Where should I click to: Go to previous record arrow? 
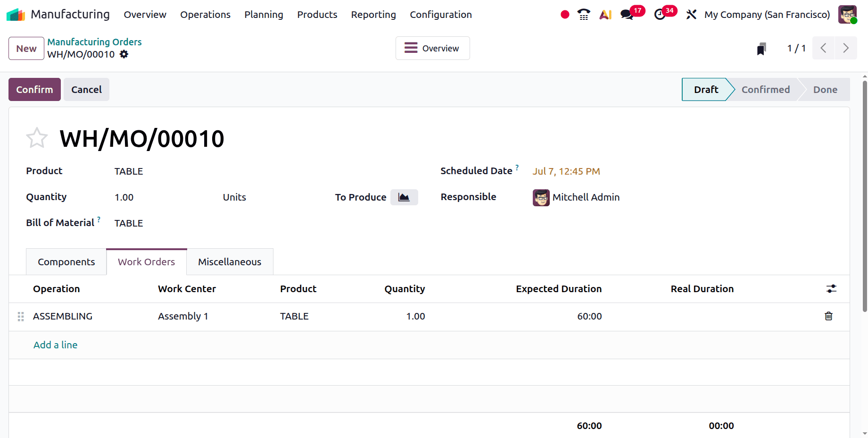point(824,48)
